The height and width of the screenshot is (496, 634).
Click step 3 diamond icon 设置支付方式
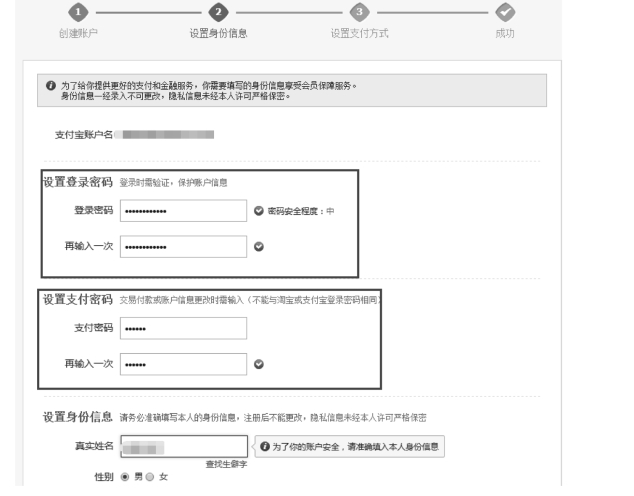(x=359, y=12)
